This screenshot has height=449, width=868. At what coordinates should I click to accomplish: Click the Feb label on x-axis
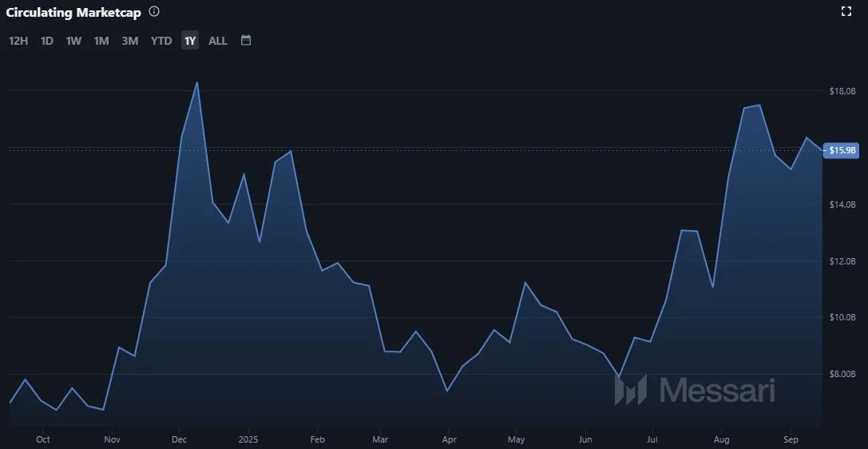pos(317,439)
